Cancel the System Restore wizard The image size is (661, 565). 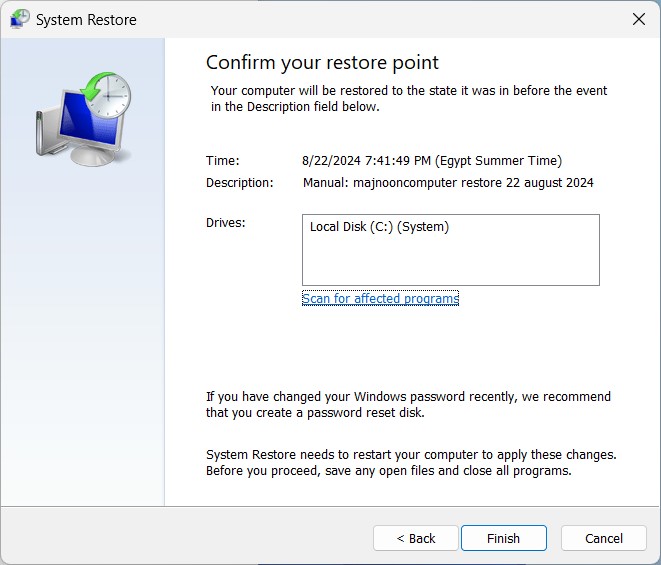(x=603, y=538)
